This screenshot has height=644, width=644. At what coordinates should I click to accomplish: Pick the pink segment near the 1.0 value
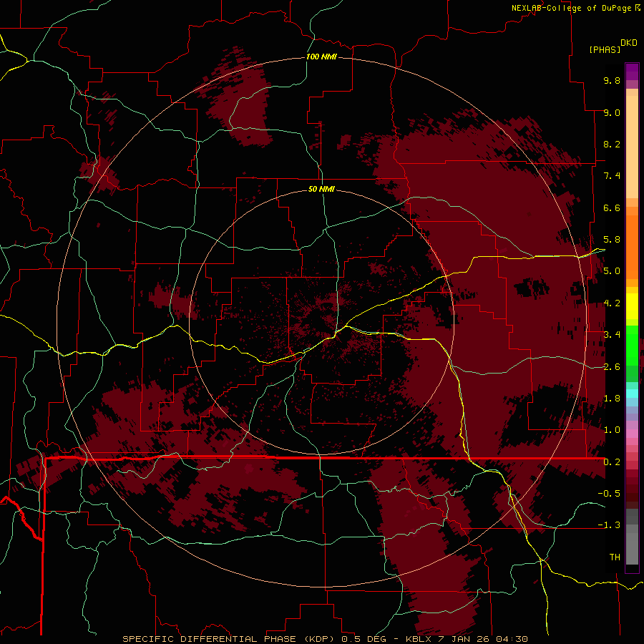pyautogui.click(x=632, y=434)
